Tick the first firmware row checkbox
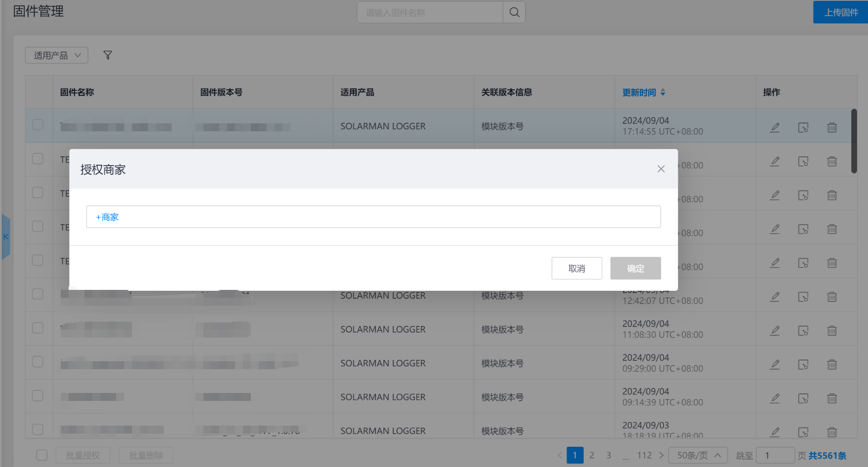 tap(38, 125)
